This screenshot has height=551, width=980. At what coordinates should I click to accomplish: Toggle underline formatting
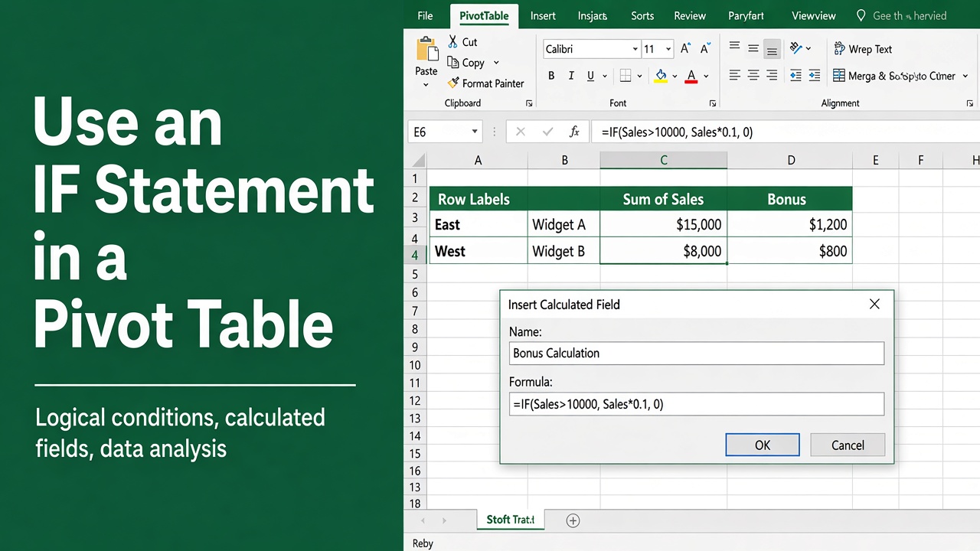(x=590, y=76)
